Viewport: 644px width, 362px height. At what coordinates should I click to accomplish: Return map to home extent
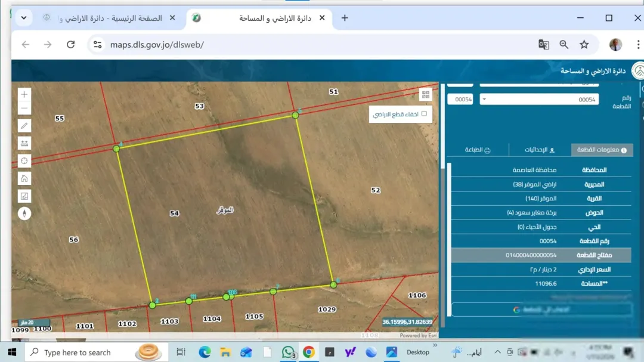[24, 179]
